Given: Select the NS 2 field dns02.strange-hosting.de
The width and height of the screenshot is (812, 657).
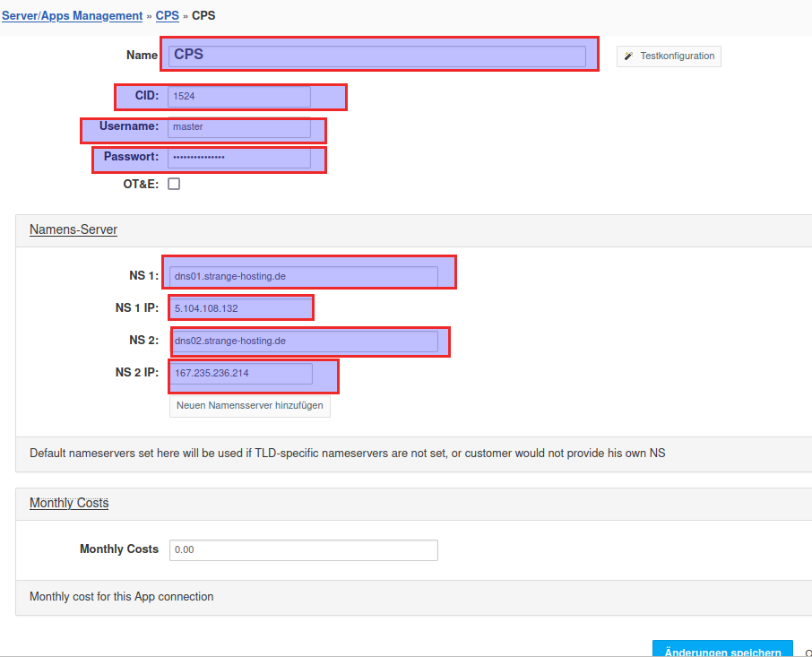Looking at the screenshot, I should click(x=303, y=341).
